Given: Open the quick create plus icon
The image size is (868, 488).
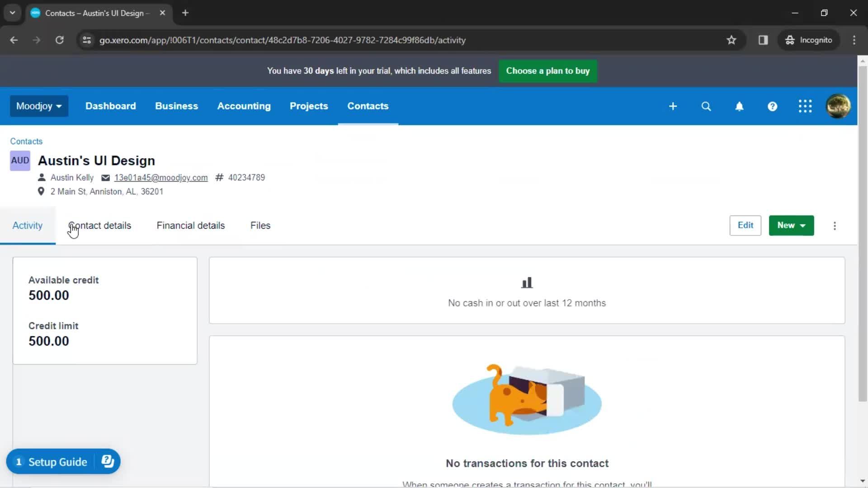Looking at the screenshot, I should (673, 106).
